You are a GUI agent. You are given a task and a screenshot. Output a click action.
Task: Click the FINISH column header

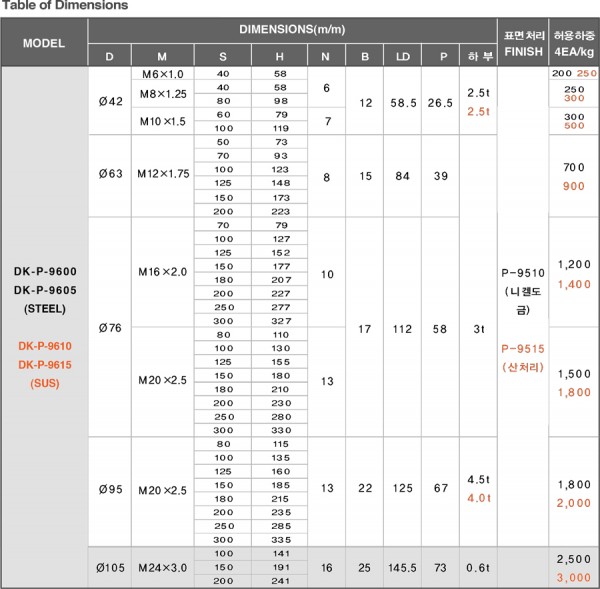[x=525, y=43]
